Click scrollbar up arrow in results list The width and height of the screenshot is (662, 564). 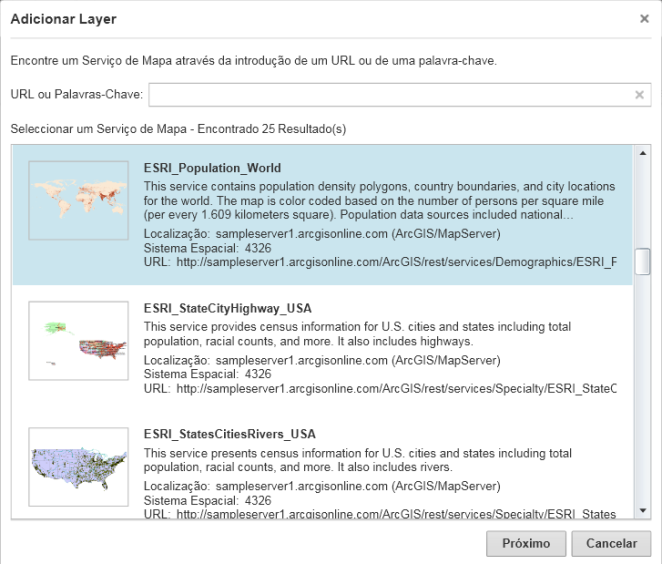click(x=643, y=153)
